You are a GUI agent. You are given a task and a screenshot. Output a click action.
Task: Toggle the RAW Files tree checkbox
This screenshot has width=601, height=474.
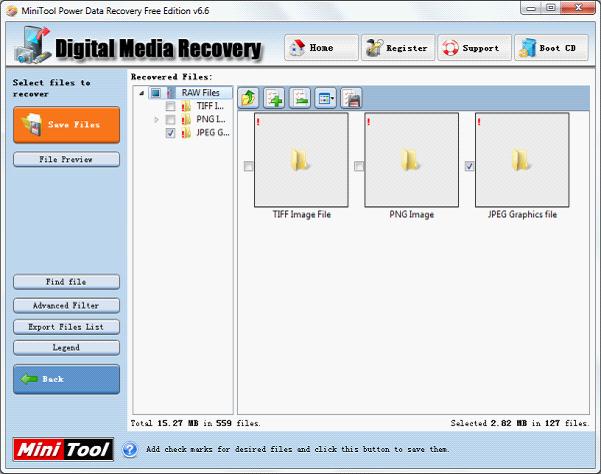(155, 93)
